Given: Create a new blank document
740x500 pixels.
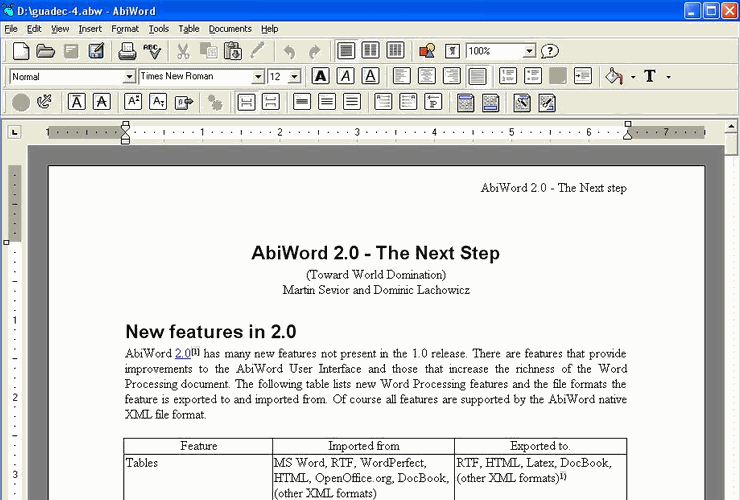Looking at the screenshot, I should (21, 51).
